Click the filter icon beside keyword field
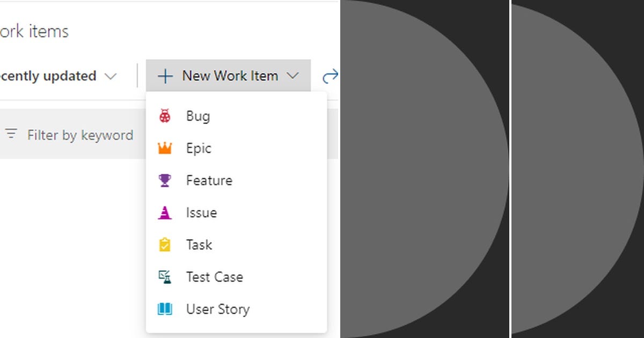 tap(11, 135)
